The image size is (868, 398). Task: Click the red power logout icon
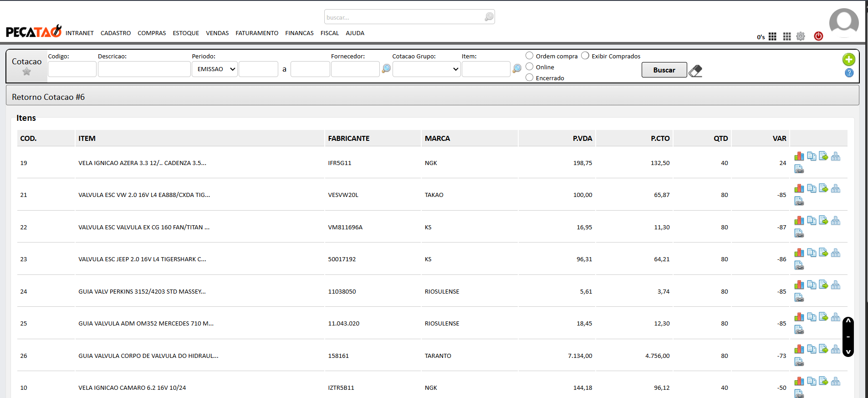coord(818,36)
